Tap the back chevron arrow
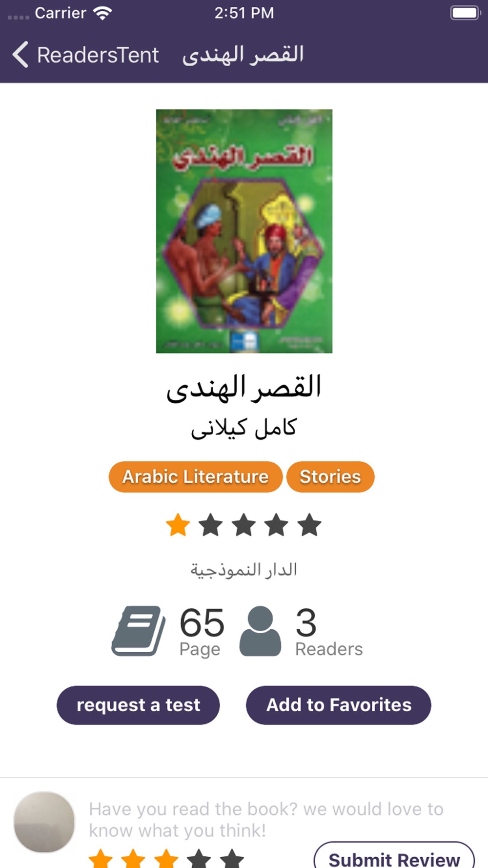 point(20,54)
